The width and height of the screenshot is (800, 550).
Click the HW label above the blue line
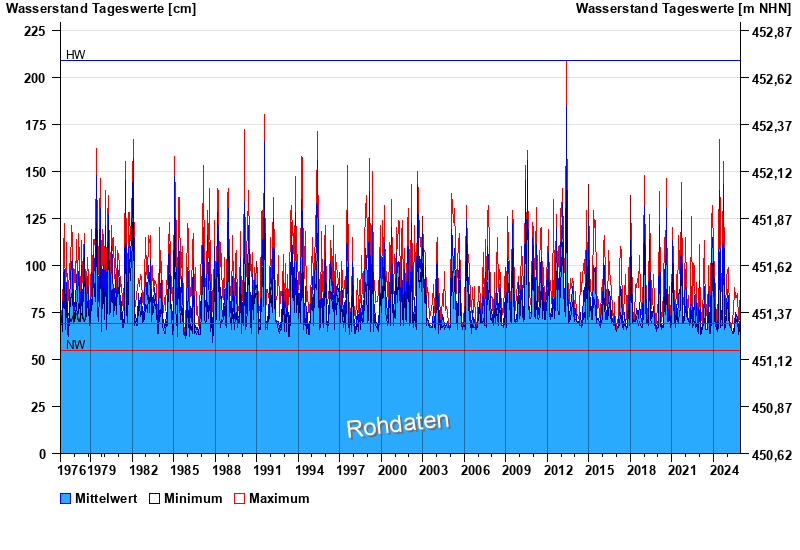click(x=76, y=54)
